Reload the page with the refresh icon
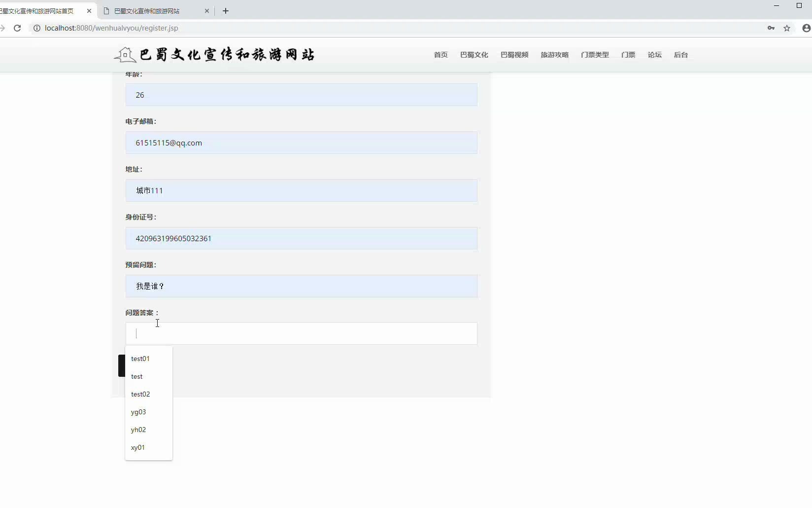Image resolution: width=812 pixels, height=508 pixels. point(17,28)
